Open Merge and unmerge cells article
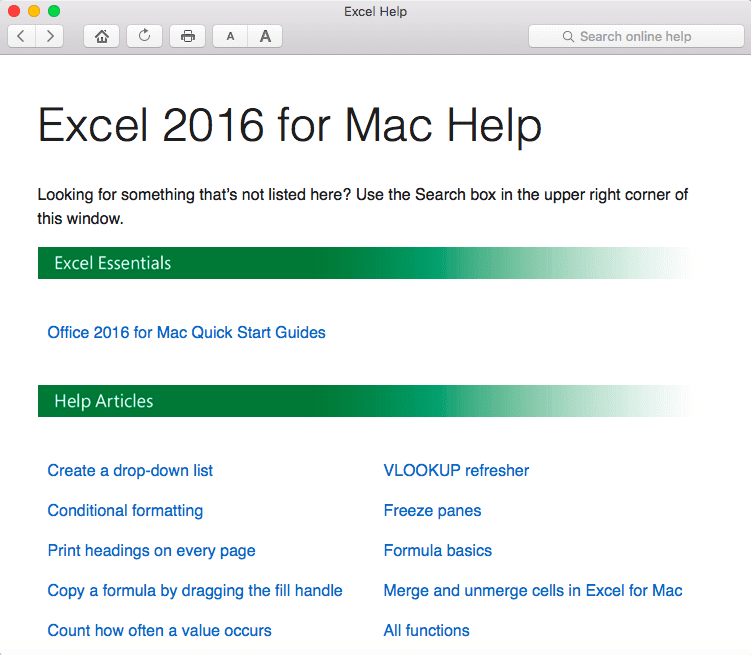 pyautogui.click(x=532, y=590)
